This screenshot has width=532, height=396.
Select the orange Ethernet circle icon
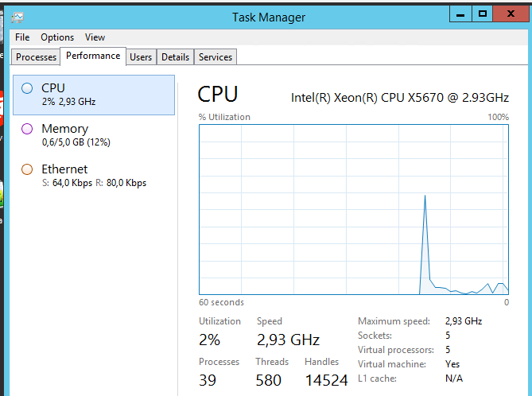coord(27,169)
